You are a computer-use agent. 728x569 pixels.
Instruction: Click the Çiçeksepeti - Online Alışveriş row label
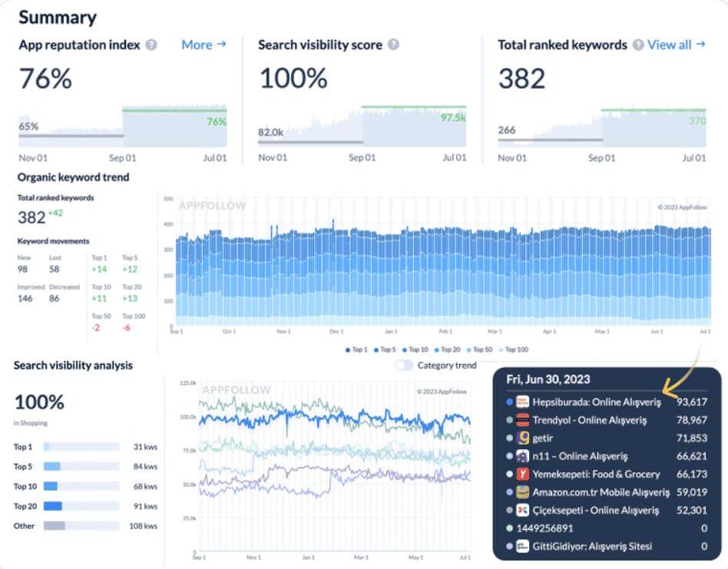pyautogui.click(x=596, y=510)
